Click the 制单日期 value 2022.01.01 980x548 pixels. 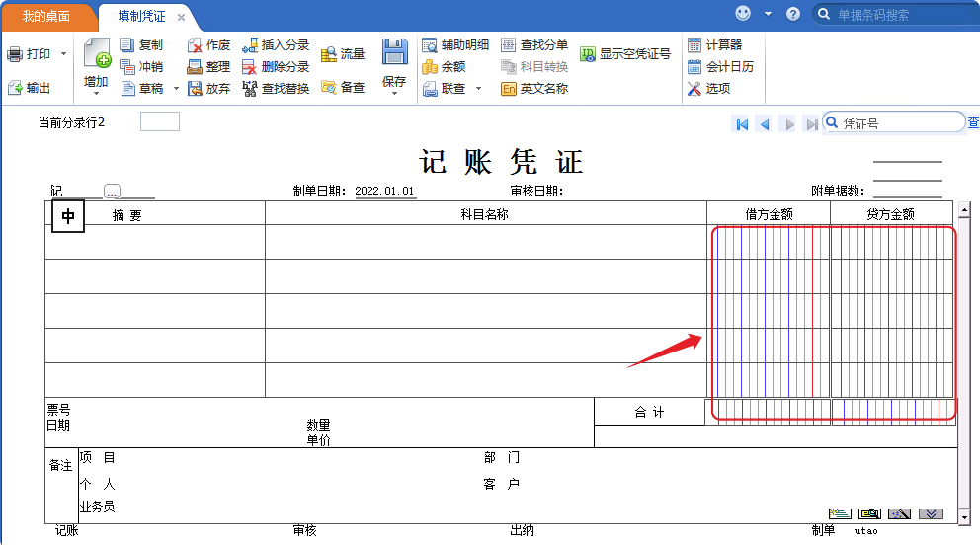385,192
